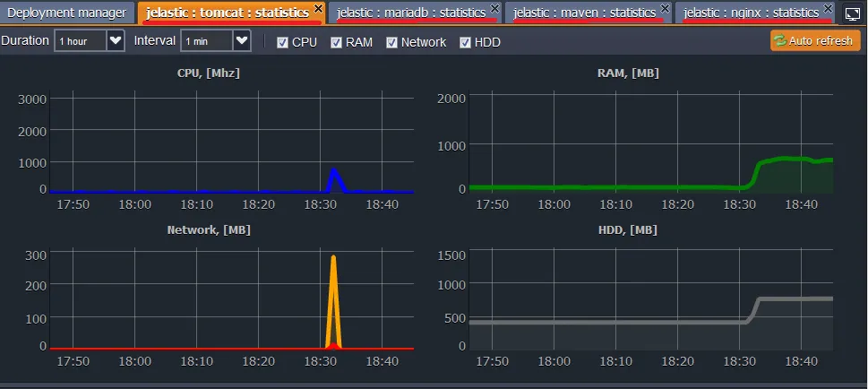This screenshot has width=868, height=389.
Task: Close the tomcat statistics tab
Action: [x=318, y=8]
